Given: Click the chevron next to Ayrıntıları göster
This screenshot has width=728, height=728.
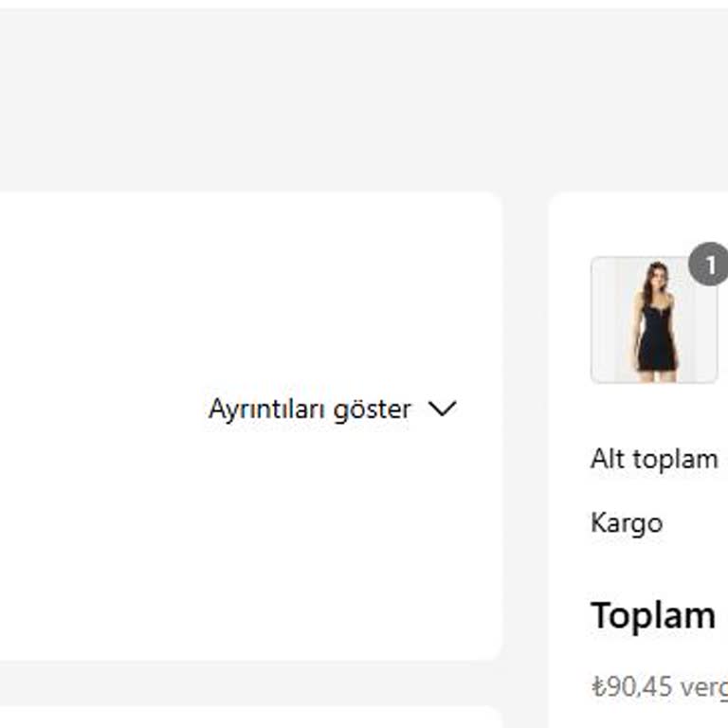Looking at the screenshot, I should click(x=442, y=409).
